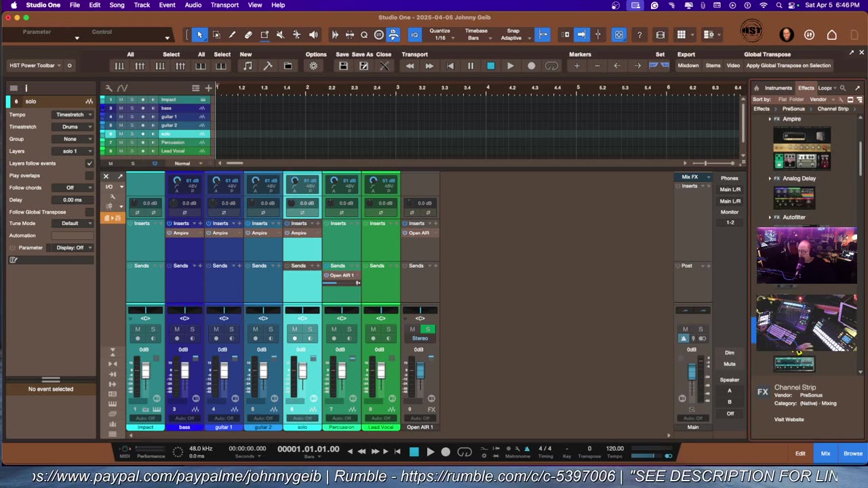Select the Arrow tool
Viewport: 868px width, 488px height.
[x=199, y=35]
